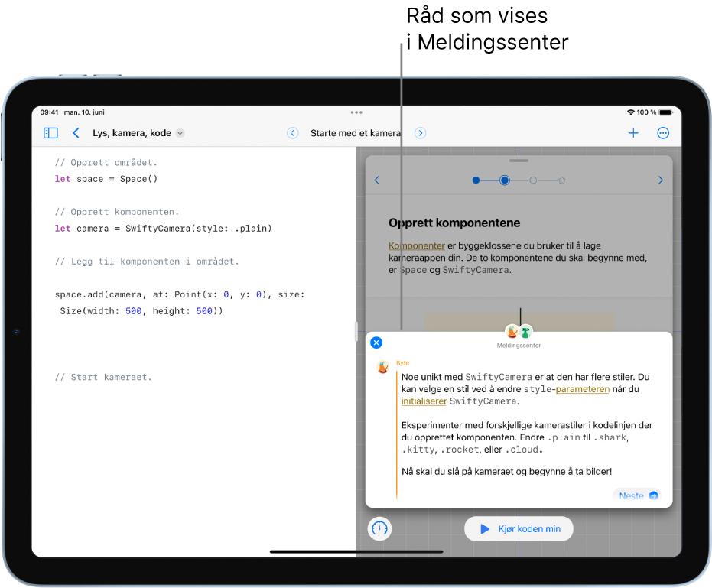Select the star final step marker
Image resolution: width=712 pixels, height=588 pixels.
click(561, 180)
